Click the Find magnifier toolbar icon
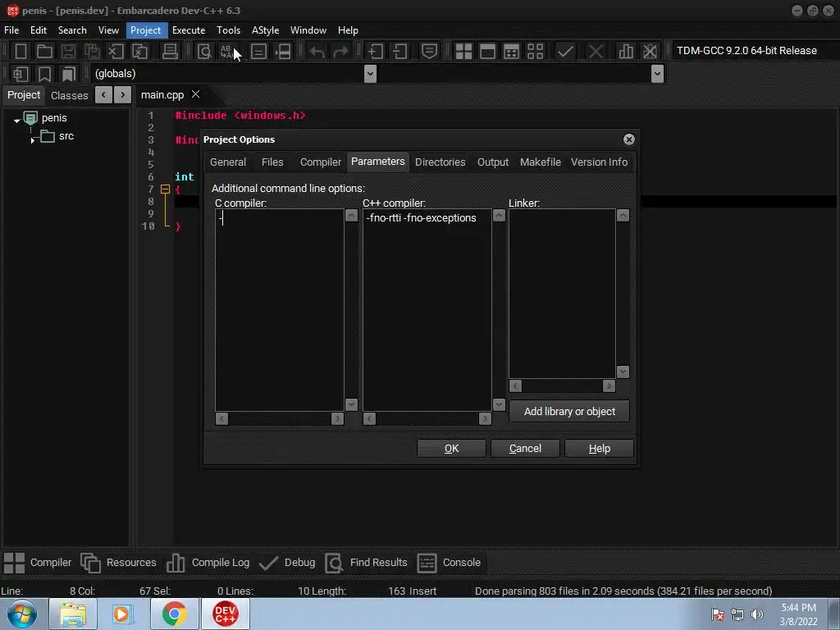The image size is (840, 630). (x=204, y=52)
